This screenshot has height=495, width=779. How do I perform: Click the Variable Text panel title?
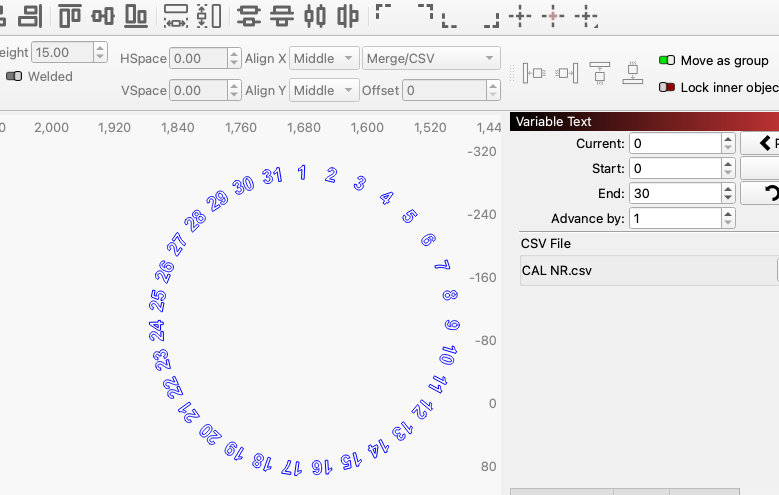(553, 121)
